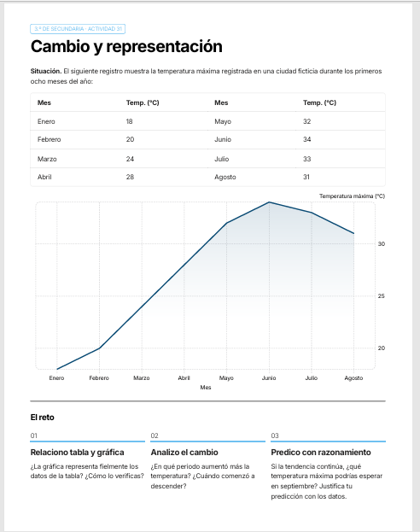420x532 pixels.
Task: Click 'Relaciono tabla y gráfica' heading
Action: [78, 453]
